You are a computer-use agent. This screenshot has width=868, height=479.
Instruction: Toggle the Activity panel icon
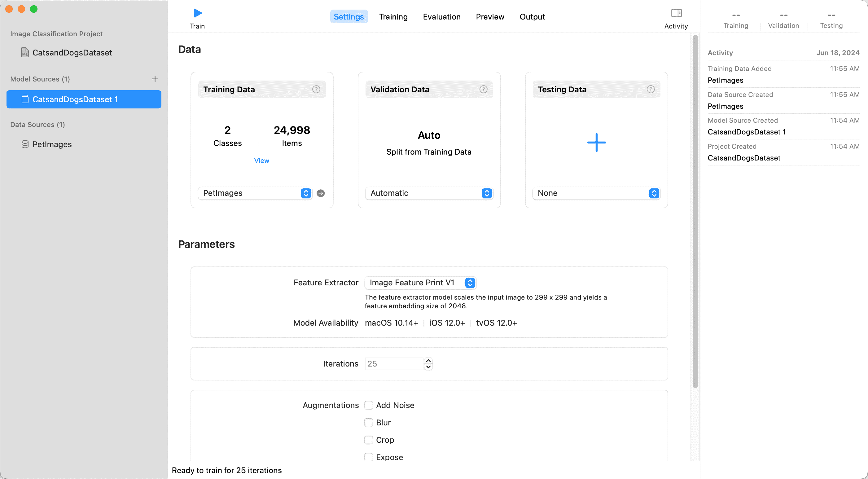click(676, 14)
